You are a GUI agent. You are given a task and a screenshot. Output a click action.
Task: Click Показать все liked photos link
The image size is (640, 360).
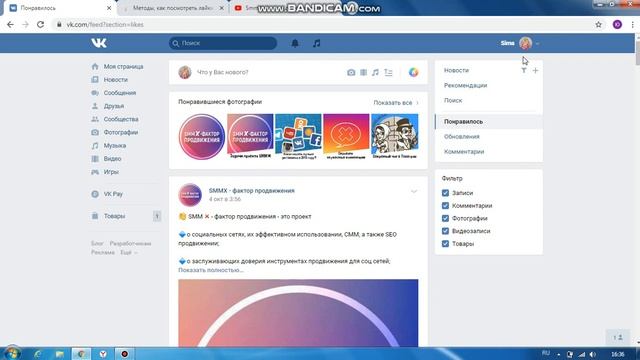tap(396, 103)
